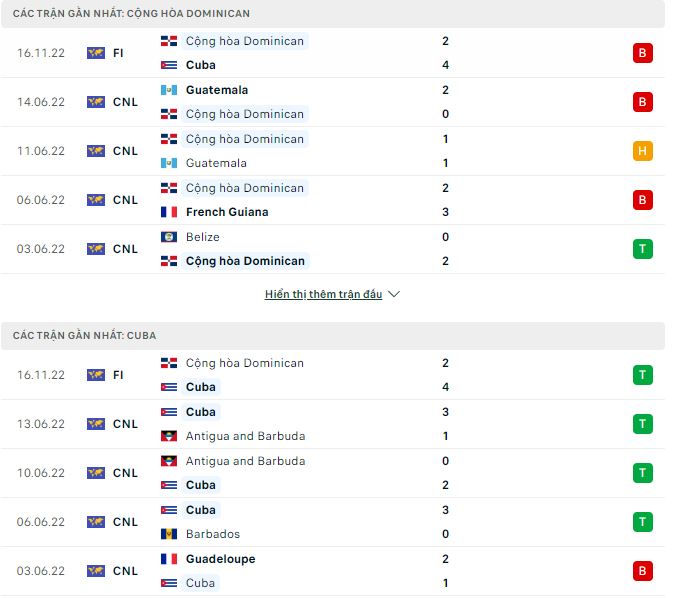Click the 11.06.22 match date
Image resolution: width=673 pixels, height=599 pixels.
[41, 151]
